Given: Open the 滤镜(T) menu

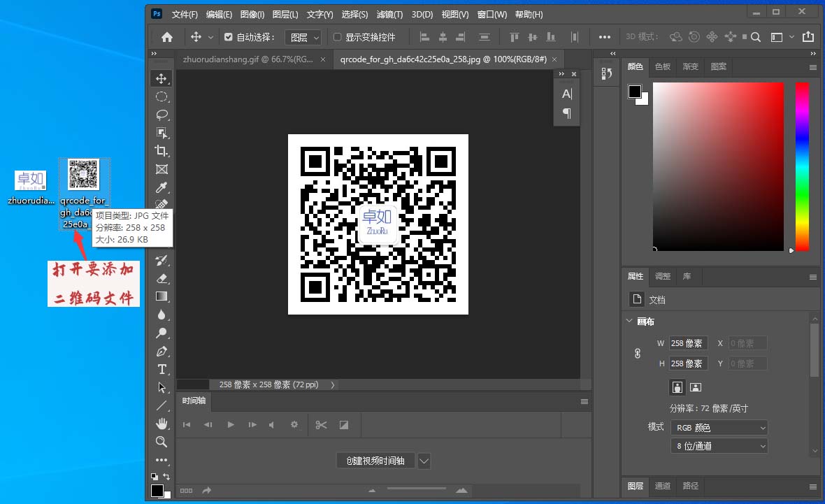Looking at the screenshot, I should tap(389, 14).
